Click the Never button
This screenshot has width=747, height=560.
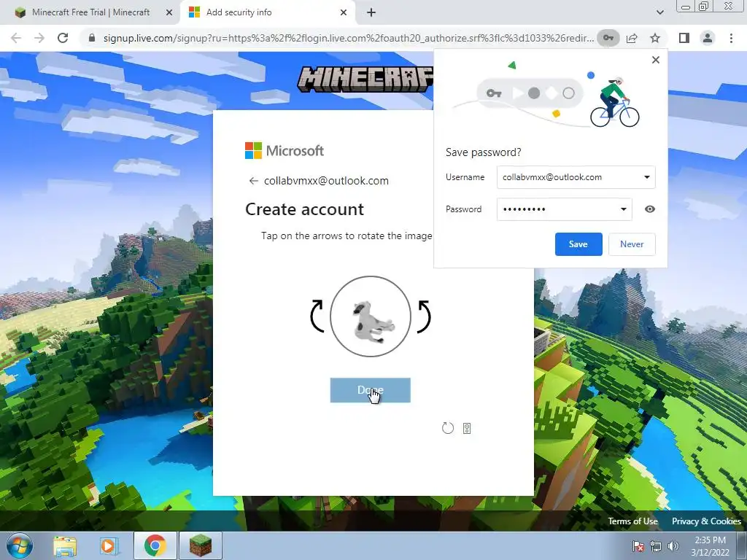point(632,244)
